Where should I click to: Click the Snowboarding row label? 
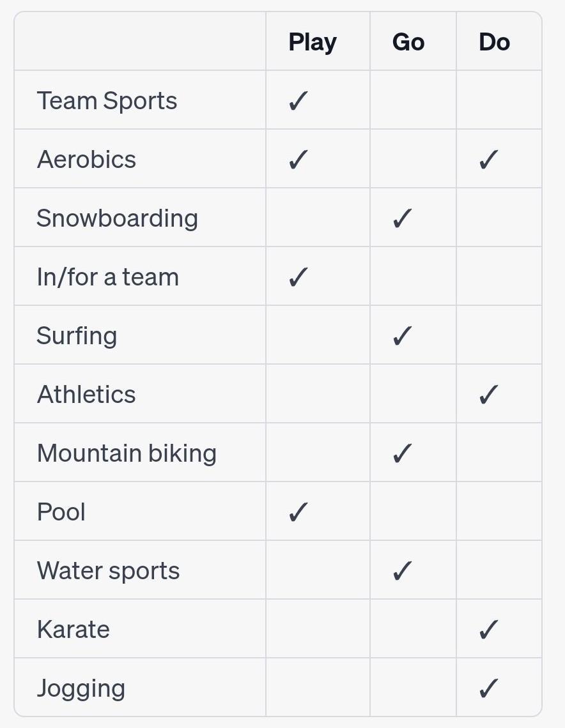[118, 218]
